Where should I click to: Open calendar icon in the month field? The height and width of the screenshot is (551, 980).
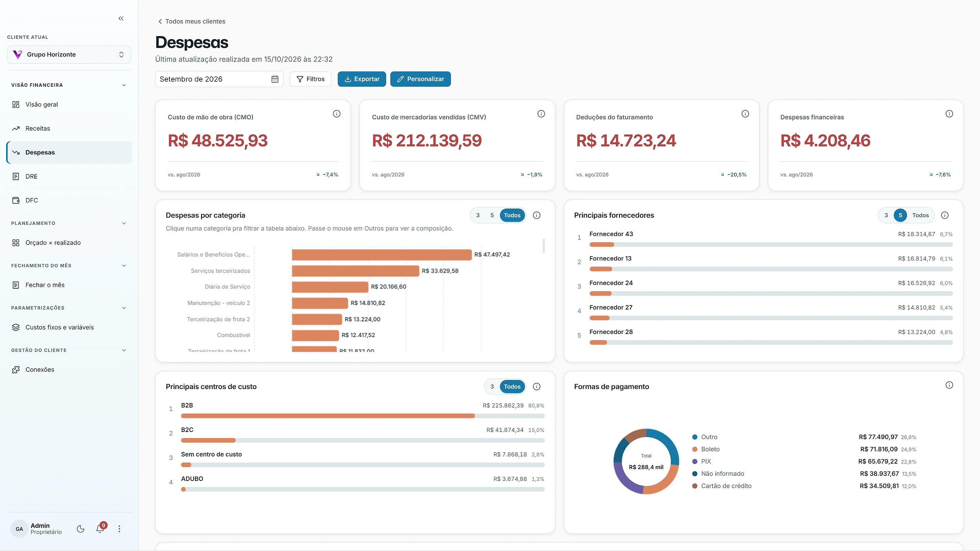coord(275,79)
